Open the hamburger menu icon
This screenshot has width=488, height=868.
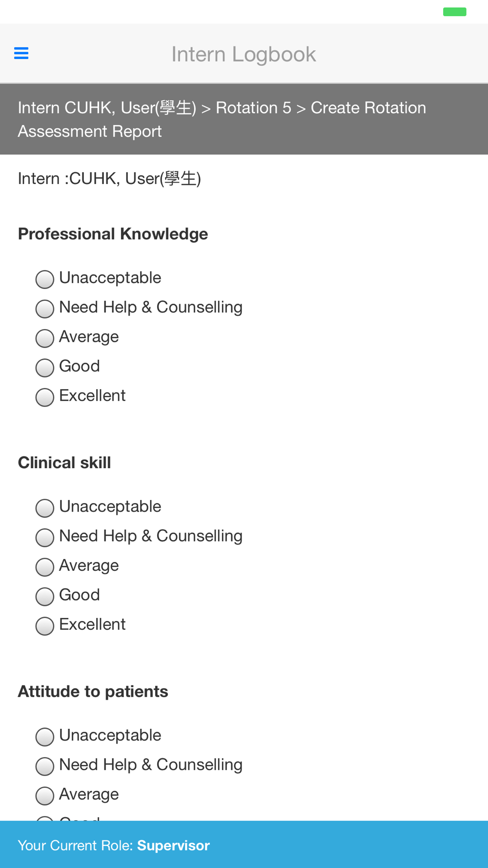(21, 53)
